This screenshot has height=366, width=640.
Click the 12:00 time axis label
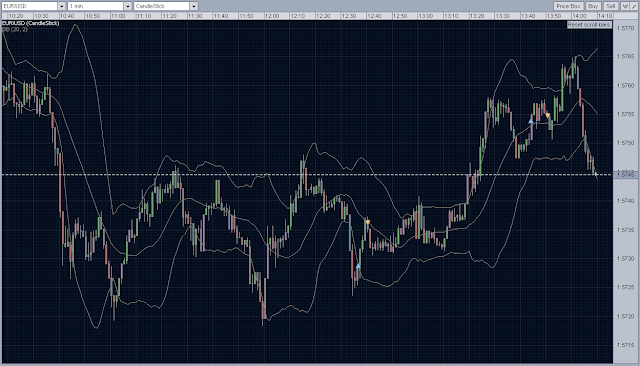(272, 16)
